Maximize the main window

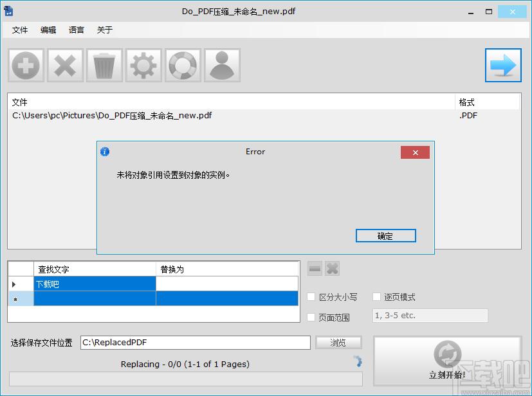pos(489,12)
